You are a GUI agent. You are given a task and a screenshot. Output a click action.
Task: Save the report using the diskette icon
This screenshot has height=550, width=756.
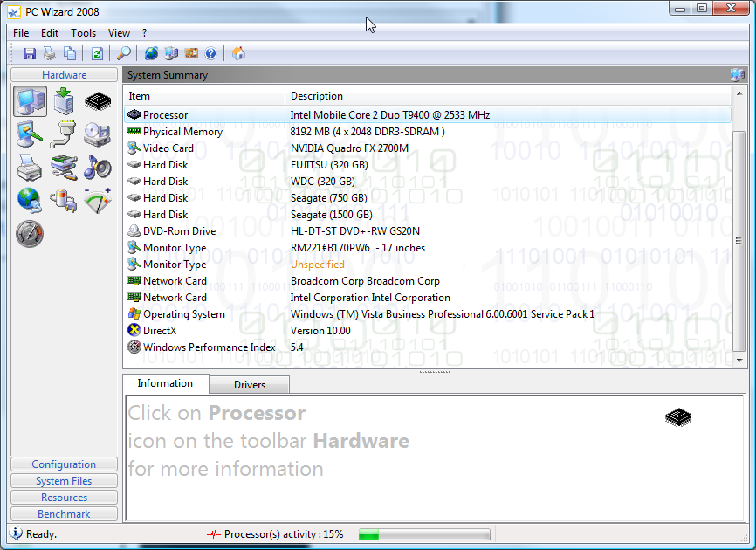29,53
